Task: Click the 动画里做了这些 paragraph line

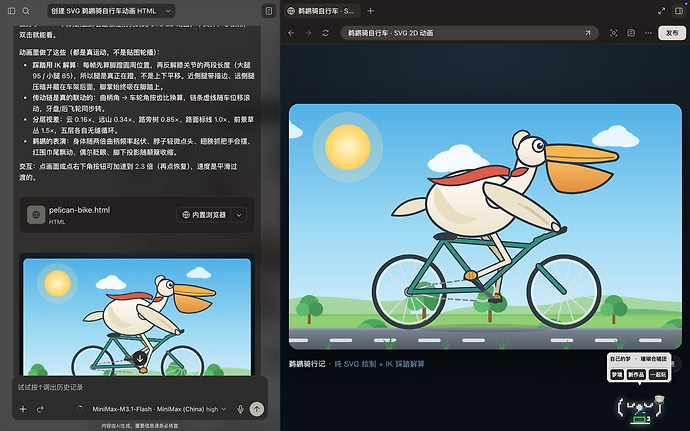Action: point(89,52)
